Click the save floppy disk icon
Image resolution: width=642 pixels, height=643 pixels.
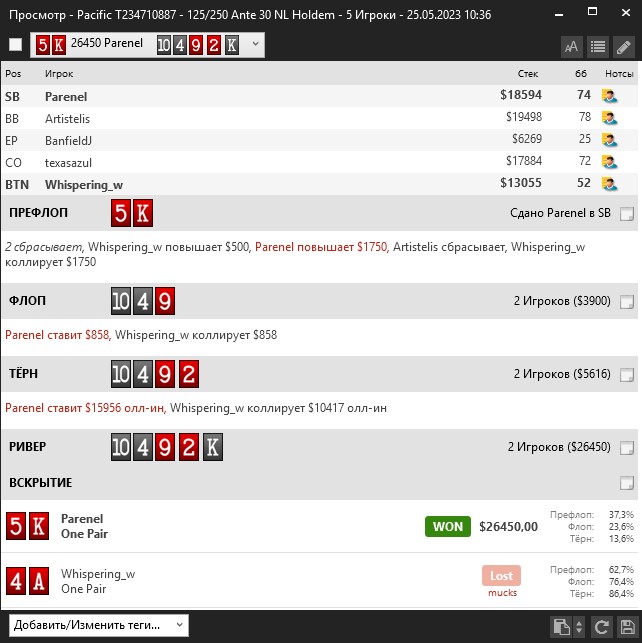click(627, 627)
